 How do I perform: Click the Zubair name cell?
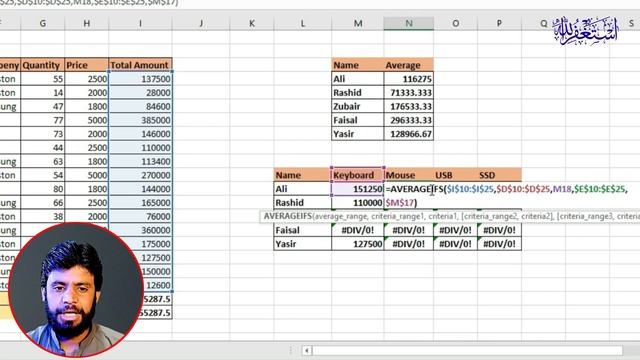point(358,106)
